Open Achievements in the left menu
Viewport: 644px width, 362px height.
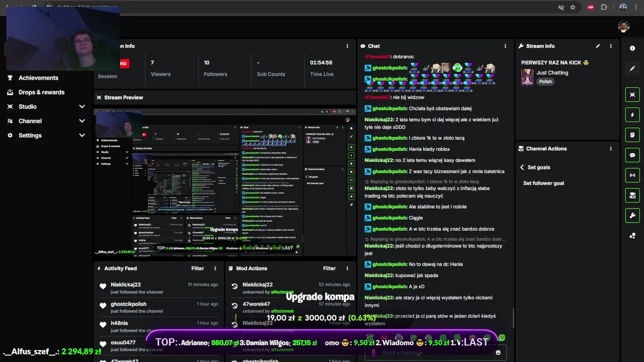coord(38,78)
